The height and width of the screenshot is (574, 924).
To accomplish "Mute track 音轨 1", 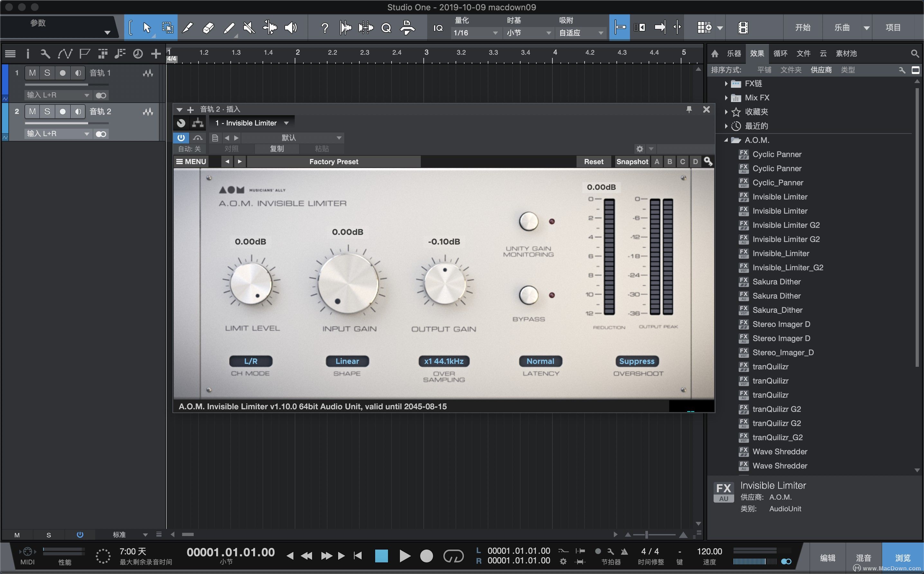I will click(32, 73).
